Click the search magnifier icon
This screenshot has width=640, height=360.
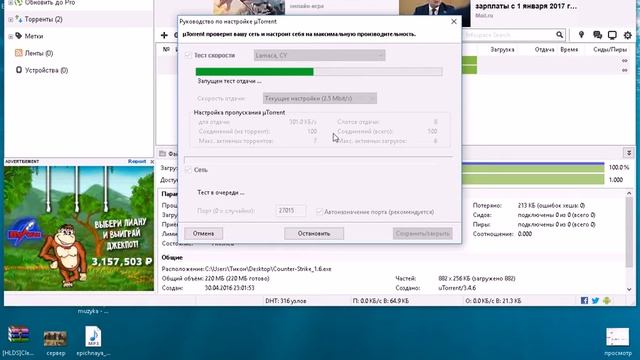pos(560,35)
